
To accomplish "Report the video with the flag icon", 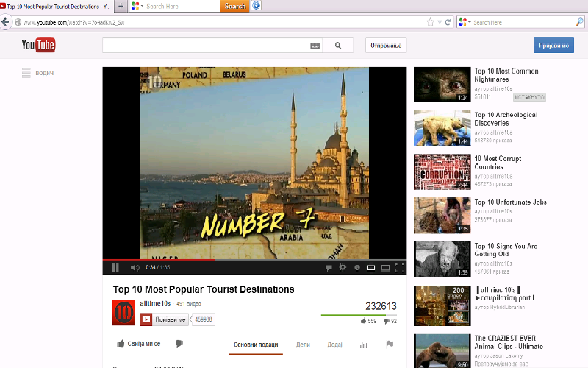I will 390,344.
